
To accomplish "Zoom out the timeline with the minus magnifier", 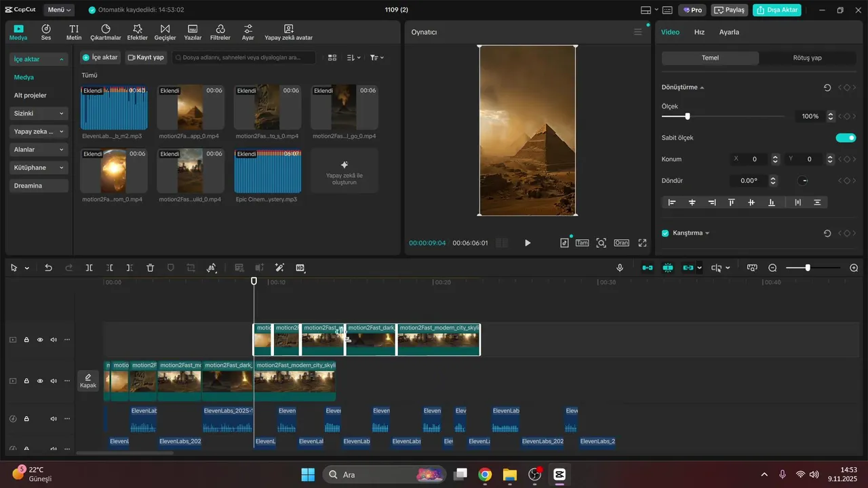I will (x=772, y=268).
